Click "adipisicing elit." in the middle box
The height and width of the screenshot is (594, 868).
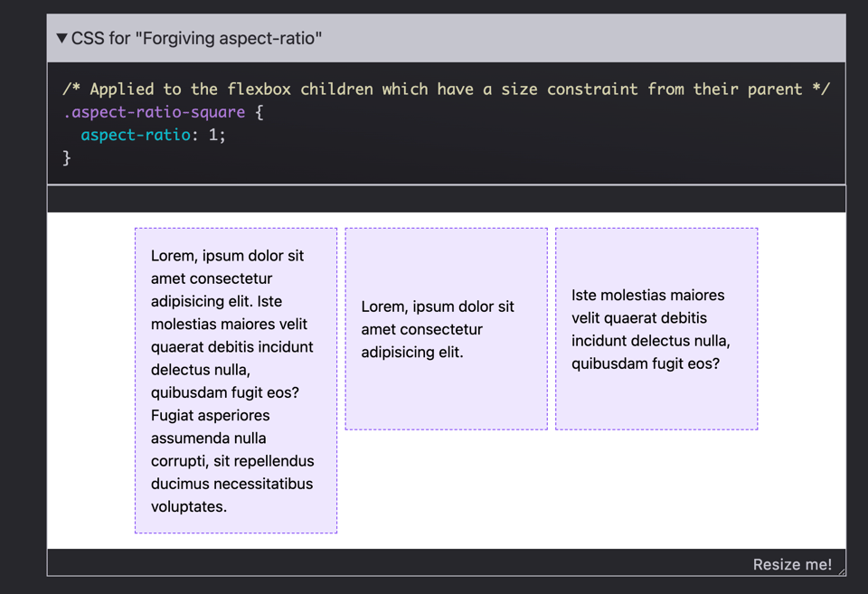click(411, 352)
